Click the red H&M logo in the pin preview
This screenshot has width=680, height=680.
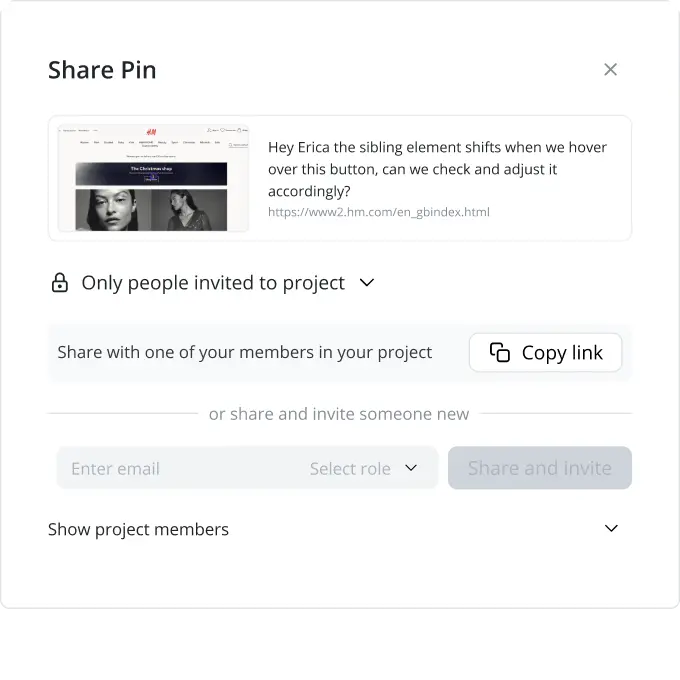(151, 132)
